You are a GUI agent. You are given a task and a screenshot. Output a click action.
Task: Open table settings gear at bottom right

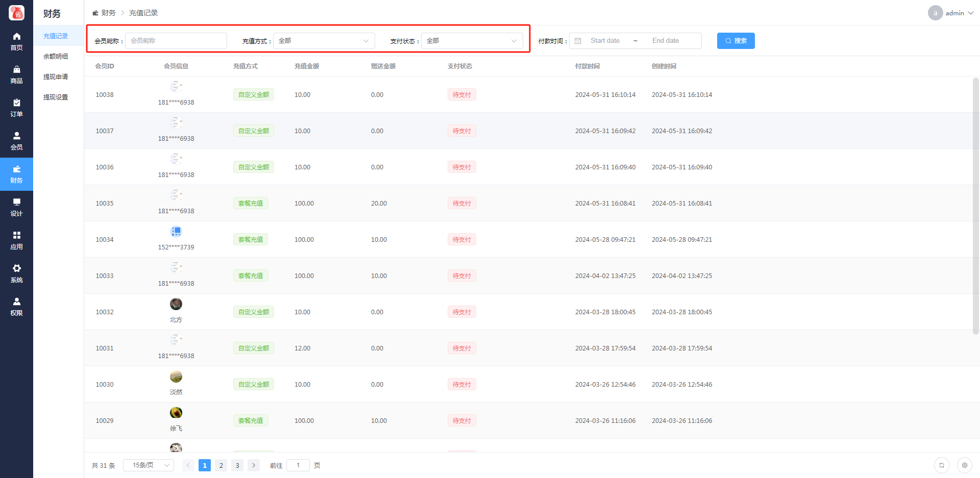click(964, 465)
